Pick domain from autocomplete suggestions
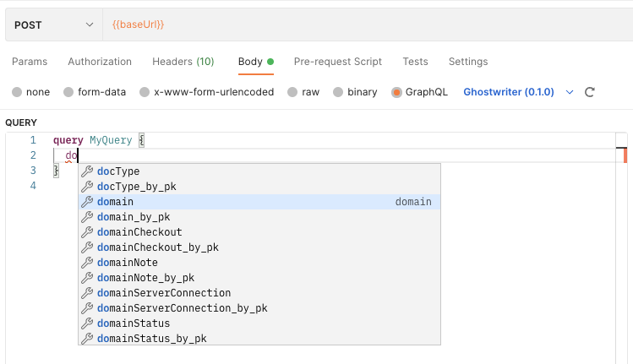The image size is (633, 364). pyautogui.click(x=259, y=202)
